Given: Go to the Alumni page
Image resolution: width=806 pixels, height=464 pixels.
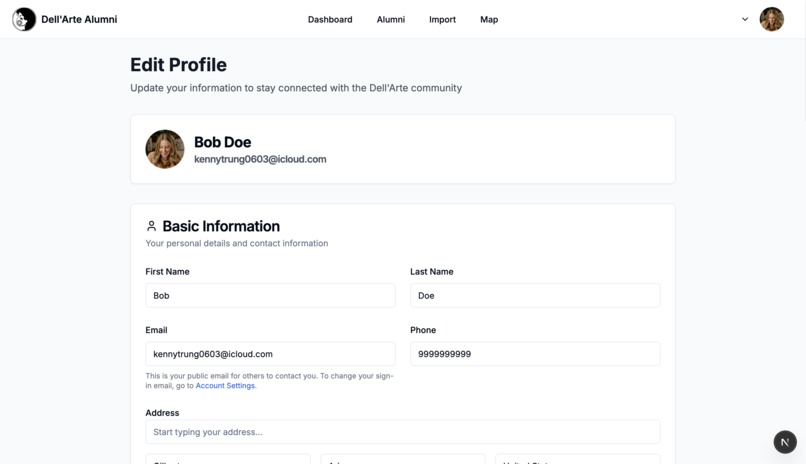Looking at the screenshot, I should [391, 20].
